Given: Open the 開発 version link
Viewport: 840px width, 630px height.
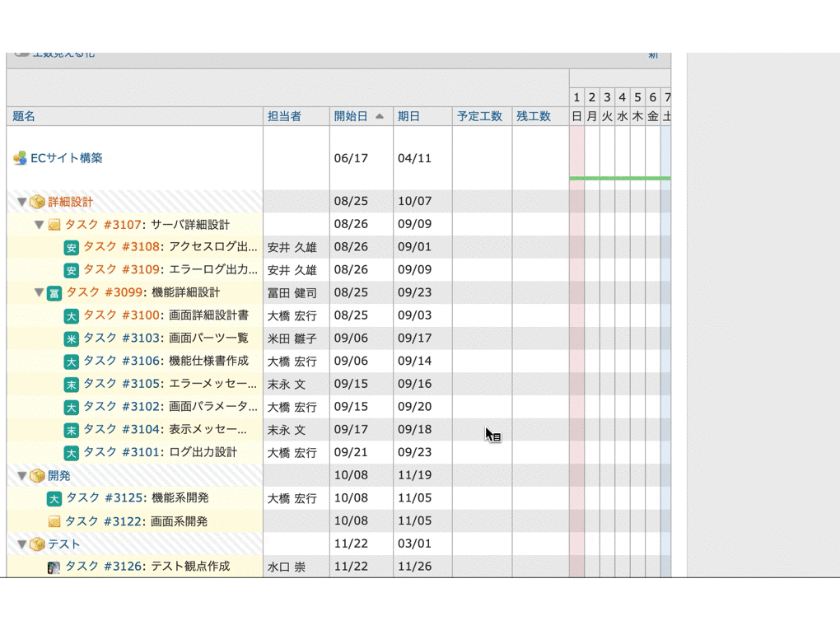Looking at the screenshot, I should pos(59,476).
